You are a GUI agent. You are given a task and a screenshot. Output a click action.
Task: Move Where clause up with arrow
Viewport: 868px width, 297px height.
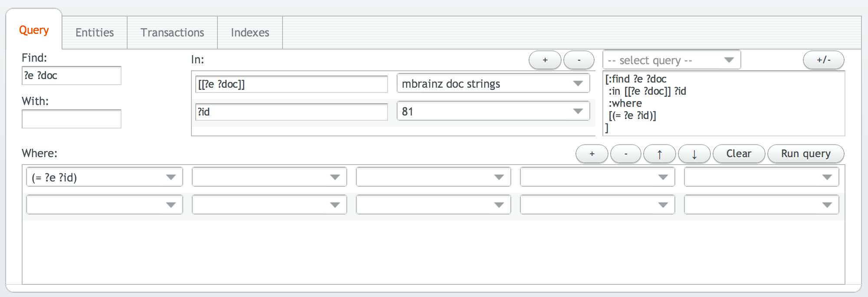tap(660, 154)
